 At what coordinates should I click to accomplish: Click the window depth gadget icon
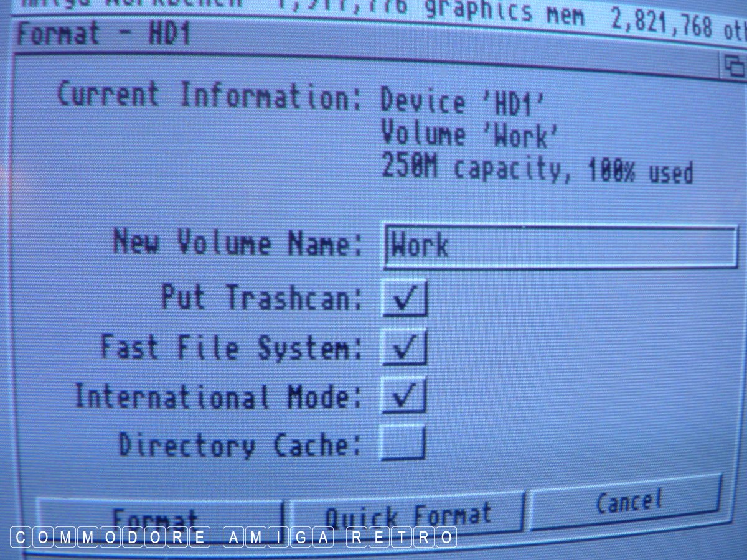click(735, 64)
